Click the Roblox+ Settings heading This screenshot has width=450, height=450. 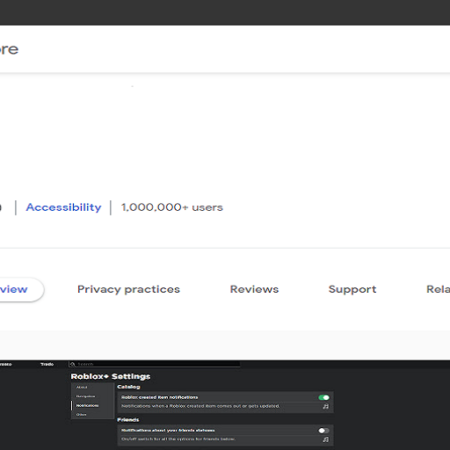click(111, 376)
